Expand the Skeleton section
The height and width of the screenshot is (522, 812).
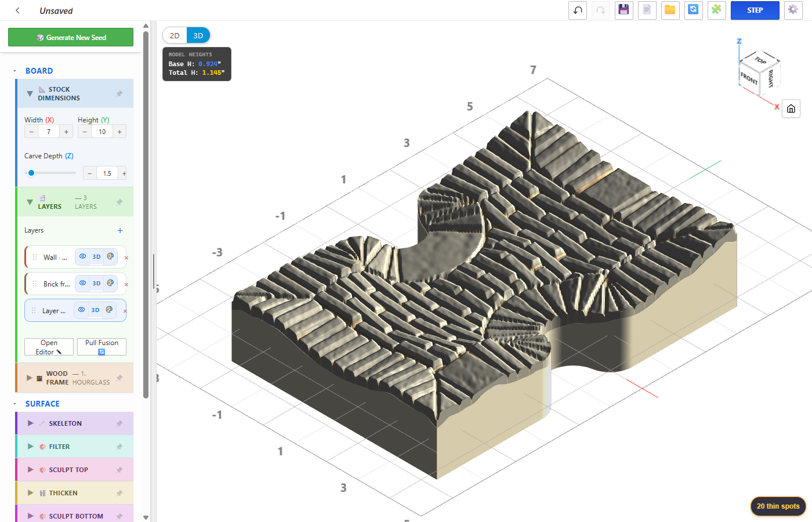point(31,423)
